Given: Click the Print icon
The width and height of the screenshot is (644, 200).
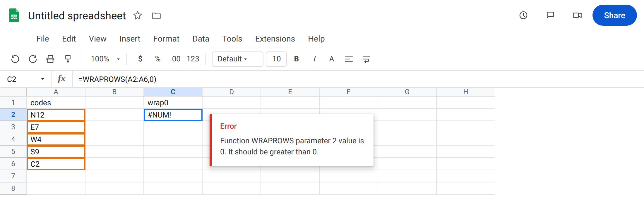Looking at the screenshot, I should click(50, 59).
